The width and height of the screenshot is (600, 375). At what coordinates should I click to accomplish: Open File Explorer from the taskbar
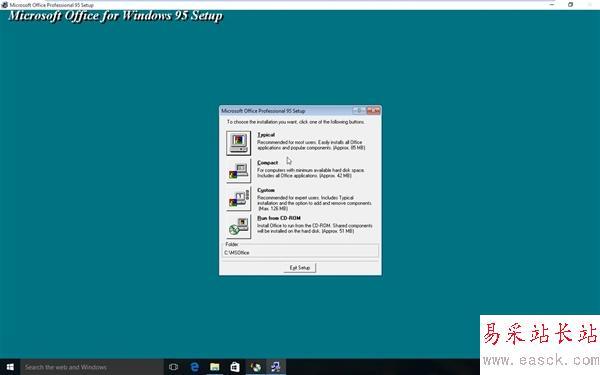[x=215, y=367]
